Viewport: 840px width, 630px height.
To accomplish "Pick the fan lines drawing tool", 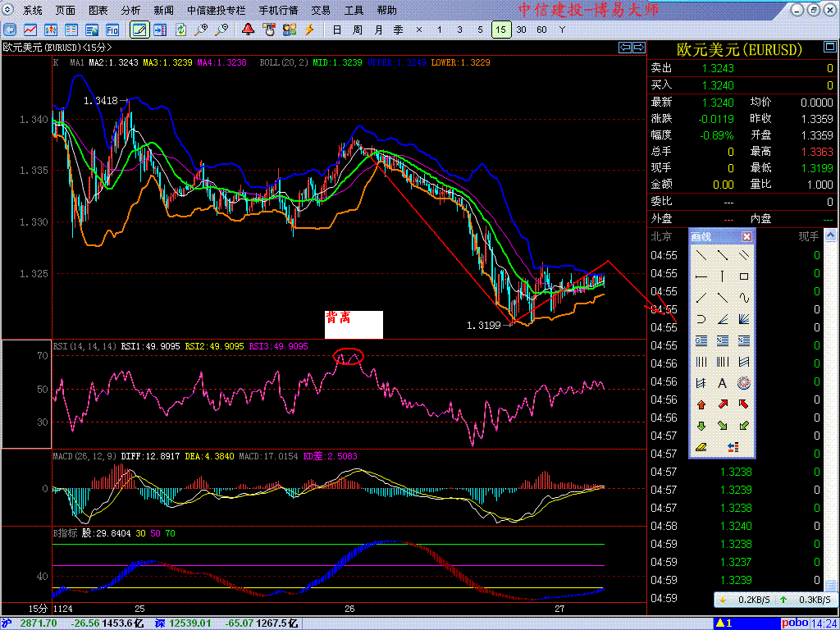I will click(x=744, y=319).
